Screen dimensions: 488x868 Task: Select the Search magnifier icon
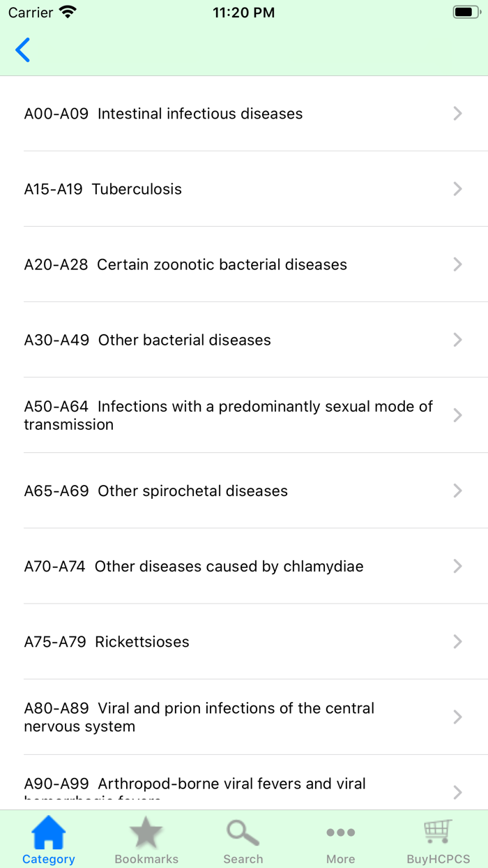[x=243, y=830]
